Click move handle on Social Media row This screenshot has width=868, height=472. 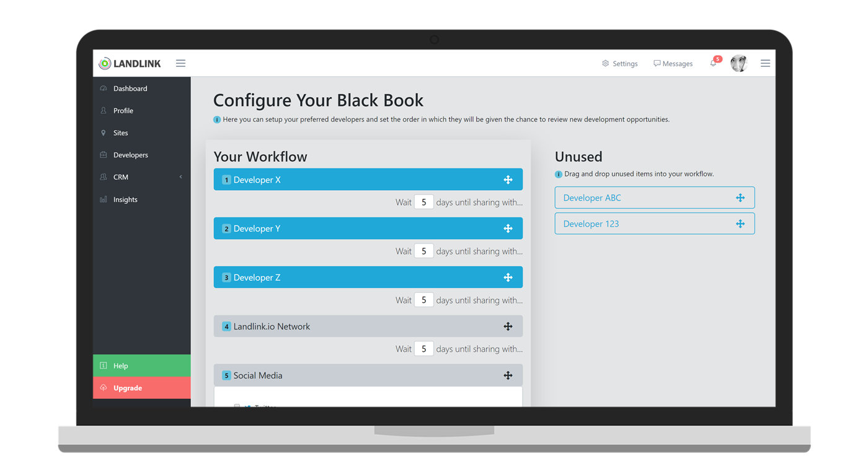click(x=508, y=375)
